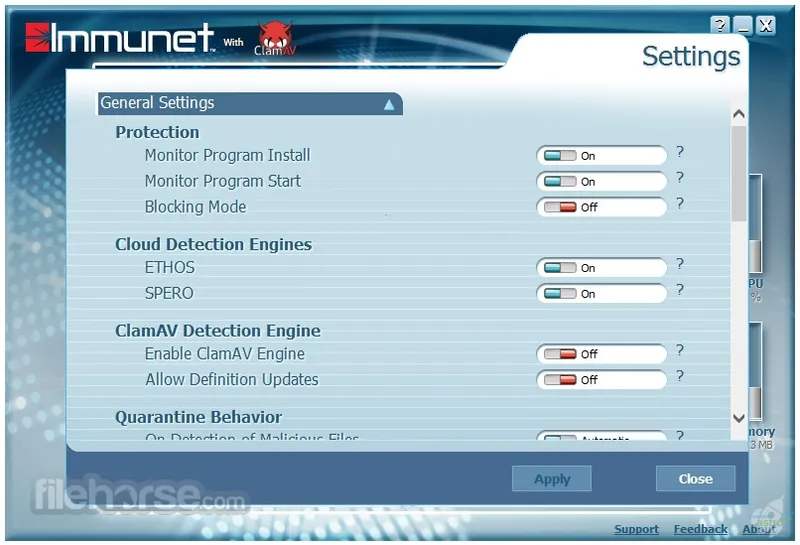The height and width of the screenshot is (545, 800).
Task: Click the Immunet logo
Action: 120,37
